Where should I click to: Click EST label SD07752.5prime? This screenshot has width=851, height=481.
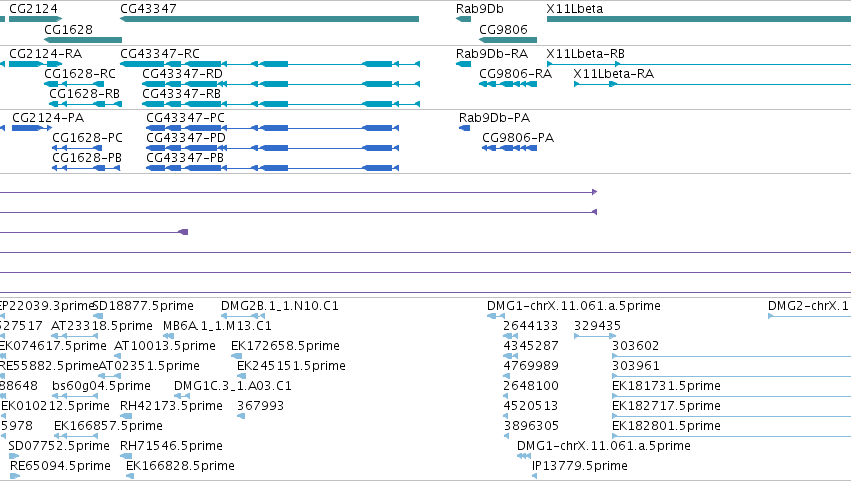pyautogui.click(x=59, y=446)
